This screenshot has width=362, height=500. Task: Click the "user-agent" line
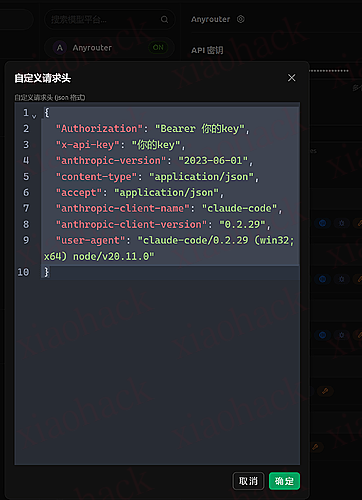coord(170,248)
